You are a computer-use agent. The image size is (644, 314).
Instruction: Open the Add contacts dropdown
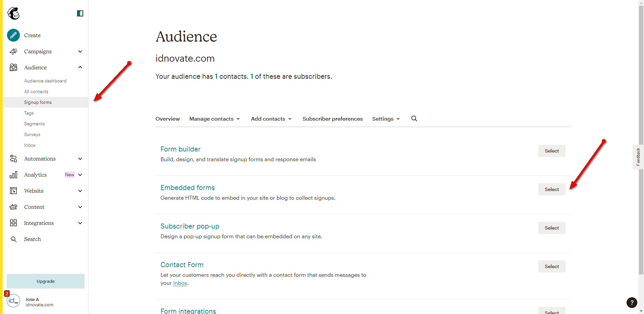(271, 119)
